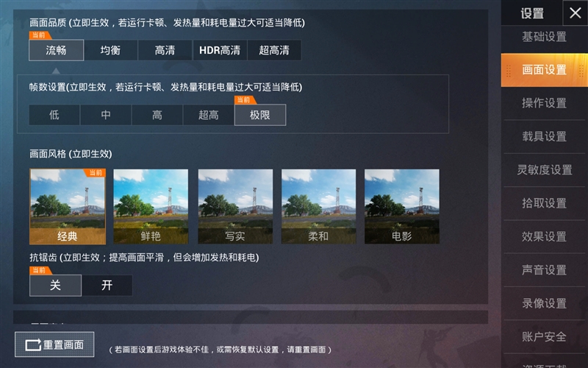
Task: Switch to 声音设置 tab
Action: [x=544, y=269]
